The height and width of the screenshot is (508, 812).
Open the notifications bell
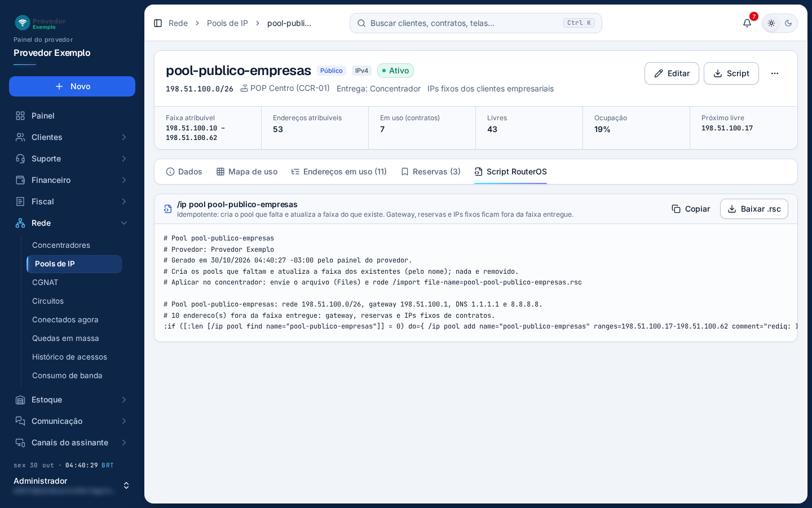pyautogui.click(x=747, y=23)
